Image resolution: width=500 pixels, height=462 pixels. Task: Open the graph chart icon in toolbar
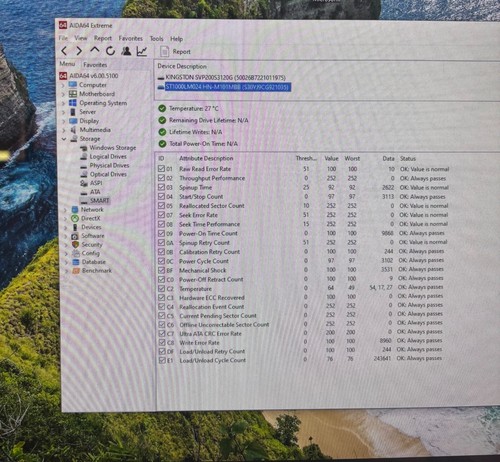click(142, 51)
